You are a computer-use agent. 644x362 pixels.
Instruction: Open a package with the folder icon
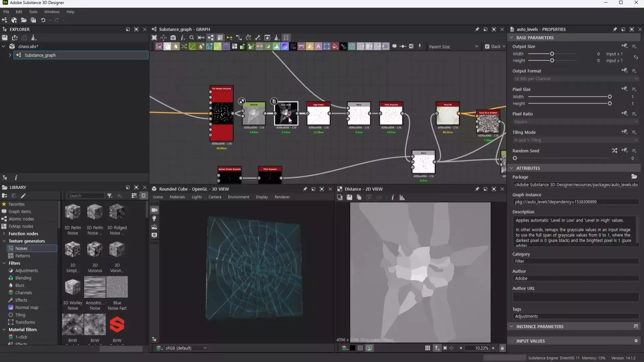tap(24, 20)
